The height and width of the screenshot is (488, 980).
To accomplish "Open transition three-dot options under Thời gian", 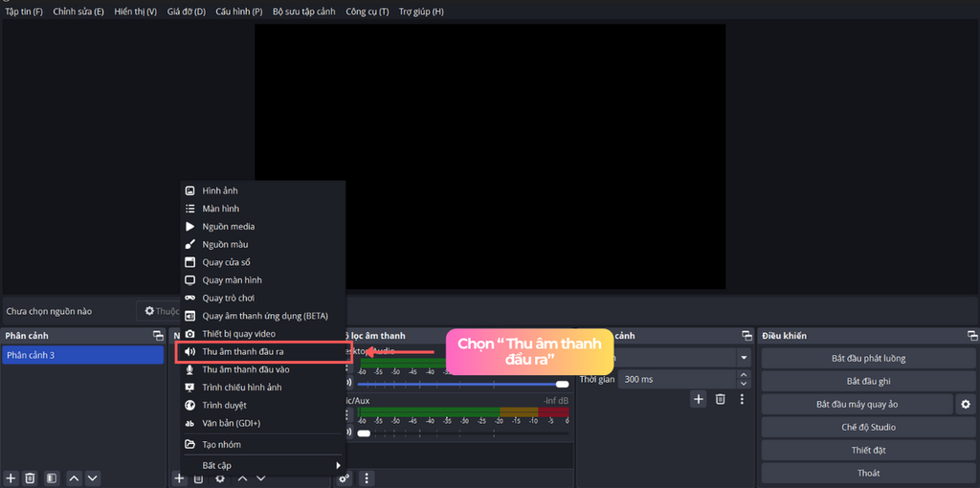I will (742, 399).
